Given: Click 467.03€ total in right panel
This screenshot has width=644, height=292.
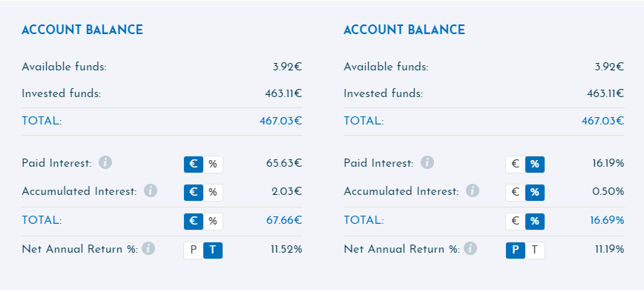Looking at the screenshot, I should pos(603,121).
